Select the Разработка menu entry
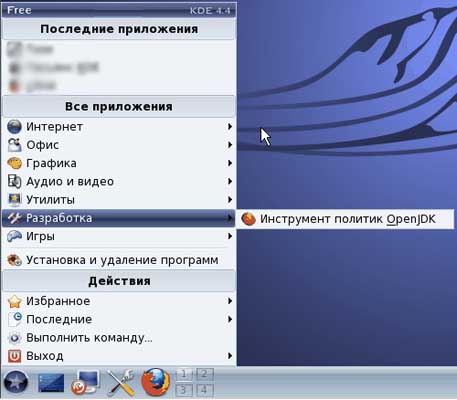Image resolution: width=457 pixels, height=400 pixels. tap(119, 218)
